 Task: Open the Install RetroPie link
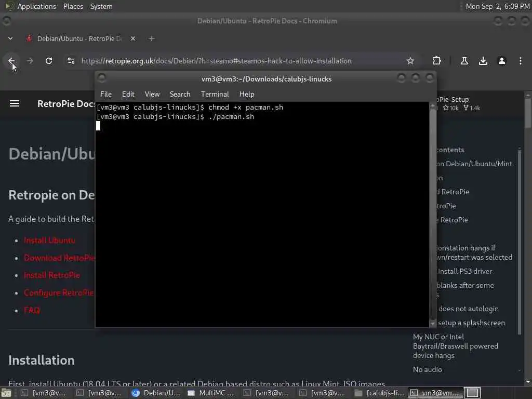point(52,275)
